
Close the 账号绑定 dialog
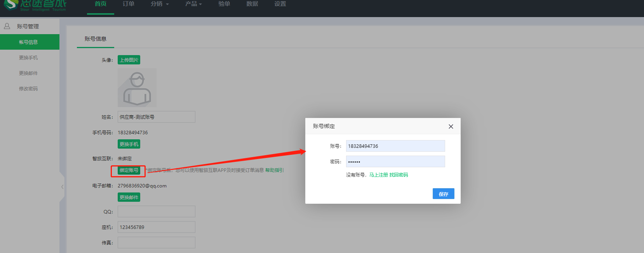(x=451, y=126)
